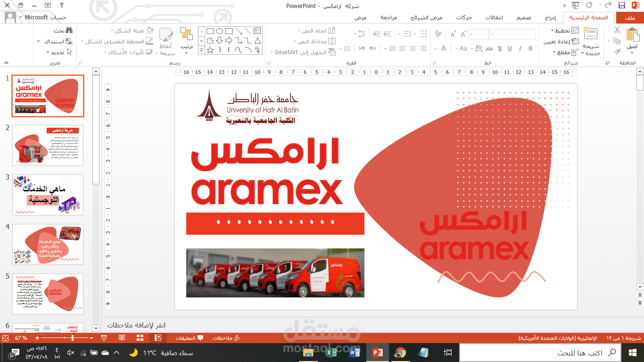Click Microsoft account (حساب Microsoft) link
Screen dimensions: 644x362
pos(46,17)
